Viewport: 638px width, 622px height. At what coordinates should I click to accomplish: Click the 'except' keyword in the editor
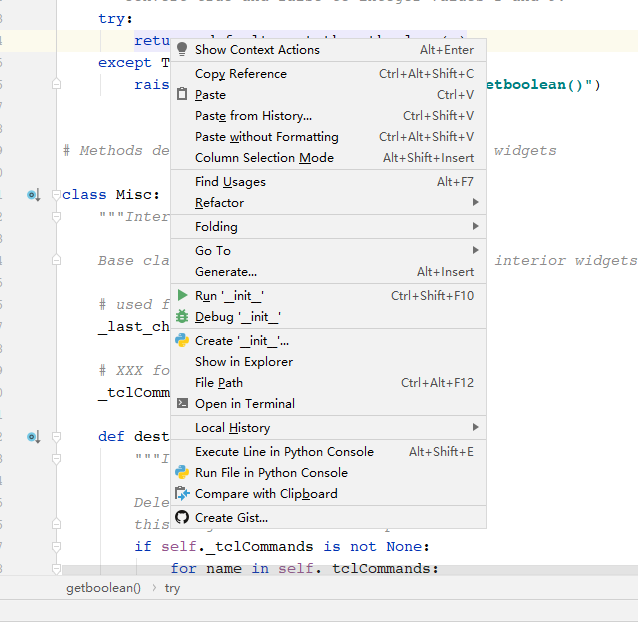pos(125,63)
